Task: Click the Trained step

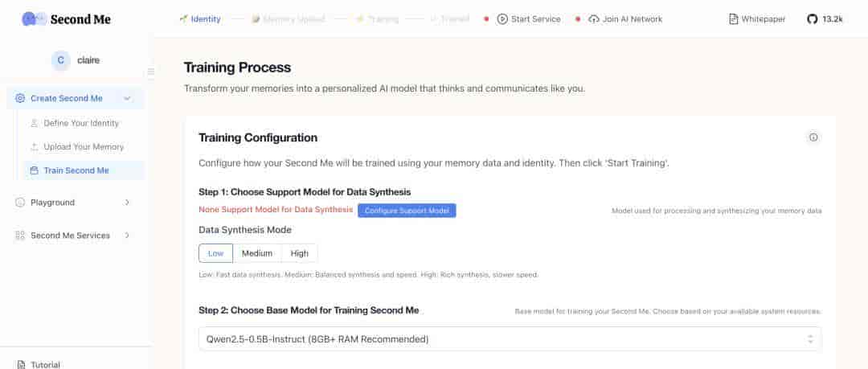Action: (x=449, y=18)
